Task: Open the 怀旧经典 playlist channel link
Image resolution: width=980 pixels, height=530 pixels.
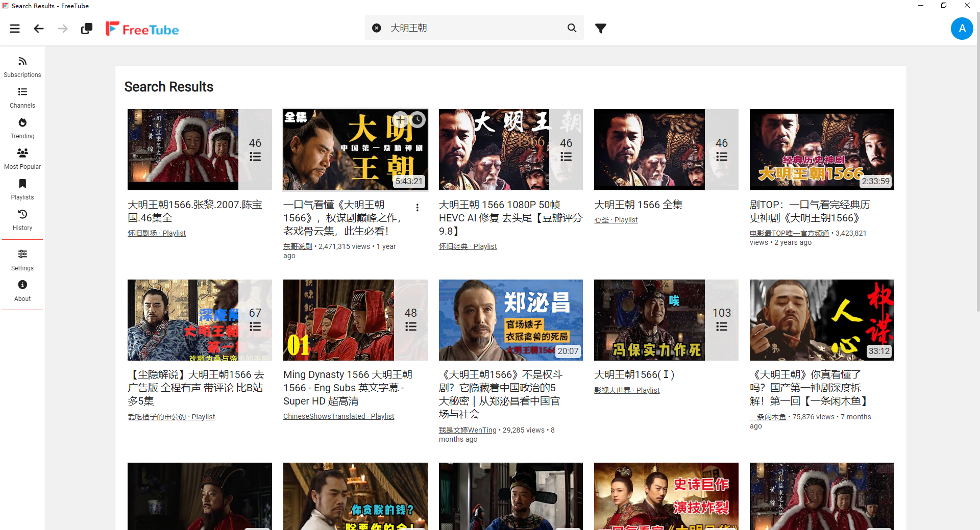Action: tap(468, 246)
